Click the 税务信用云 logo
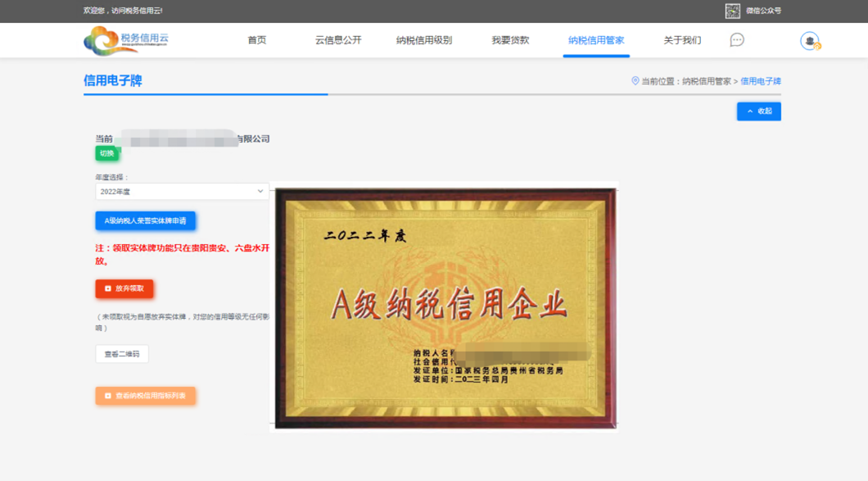868x481 pixels. (125, 40)
